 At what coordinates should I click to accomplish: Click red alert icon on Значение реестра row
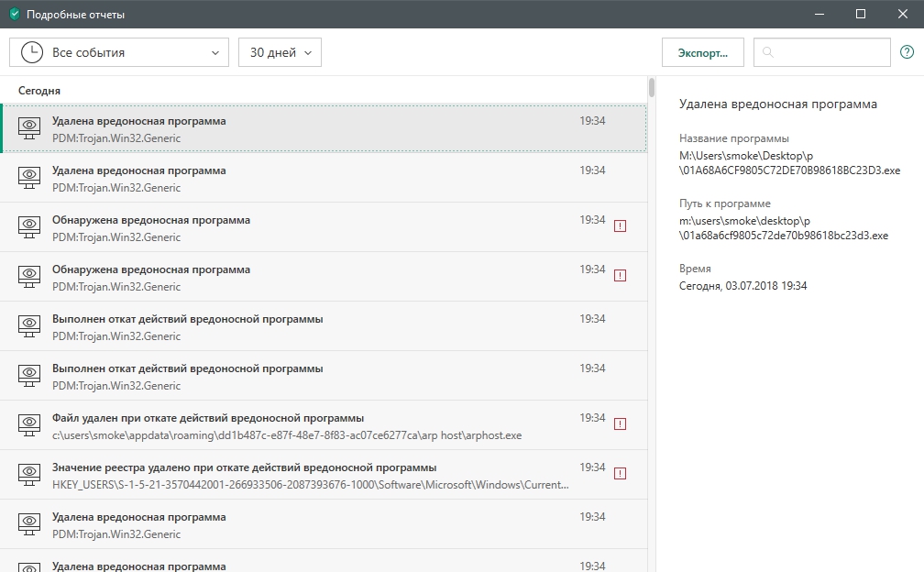point(621,473)
